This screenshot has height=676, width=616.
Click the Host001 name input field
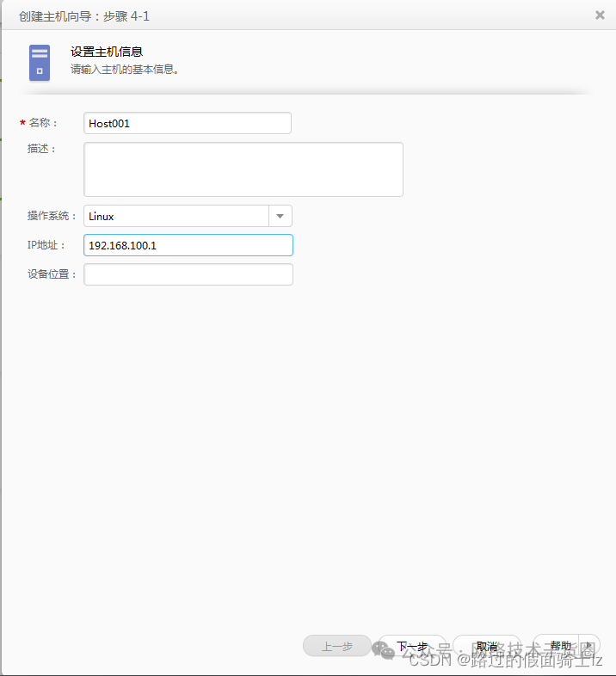click(x=188, y=123)
